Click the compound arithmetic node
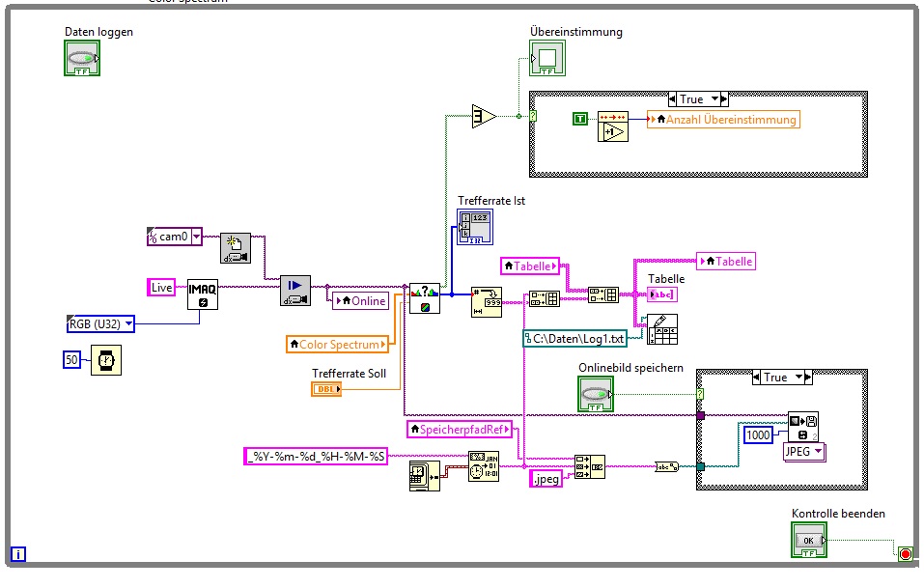Image resolution: width=924 pixels, height=588 pixels. tap(484, 116)
